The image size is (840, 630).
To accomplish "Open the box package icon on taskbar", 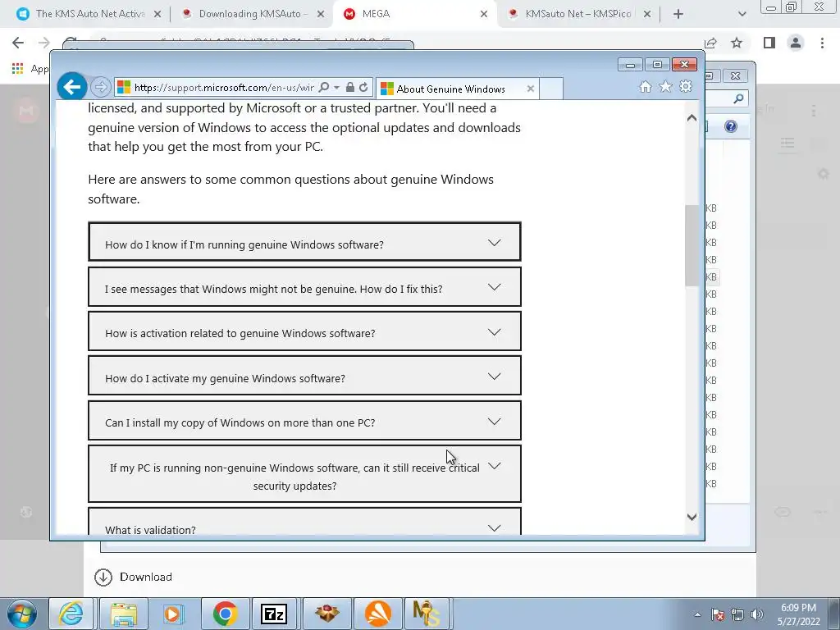I will pyautogui.click(x=326, y=614).
